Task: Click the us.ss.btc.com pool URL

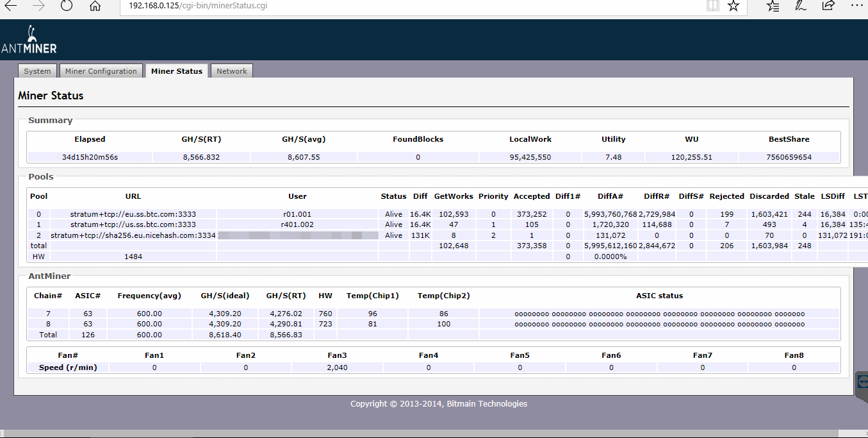Action: tap(133, 224)
